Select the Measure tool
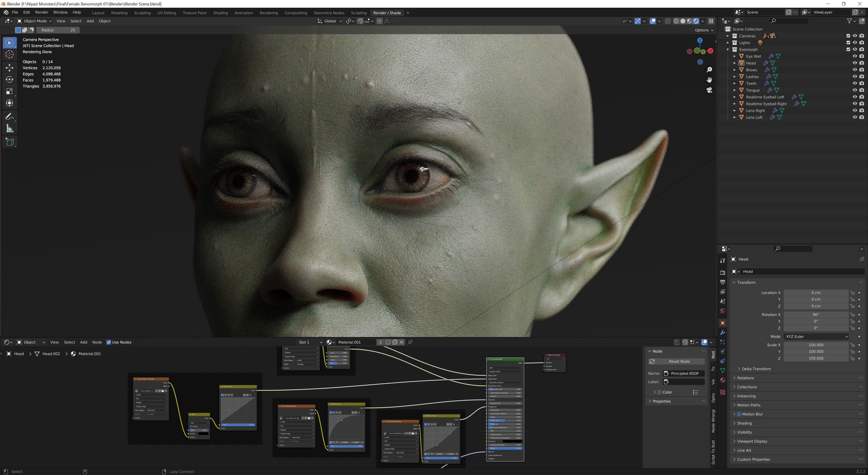 (9, 128)
